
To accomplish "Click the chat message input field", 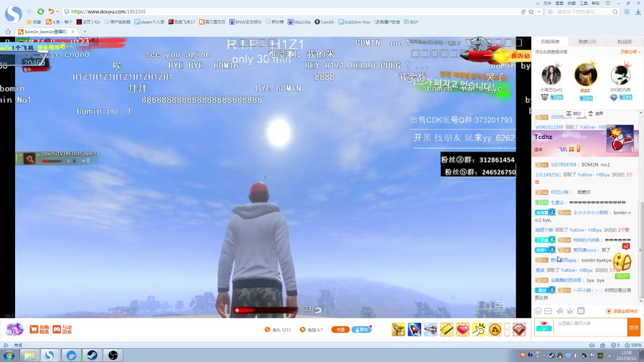I will tap(590, 327).
